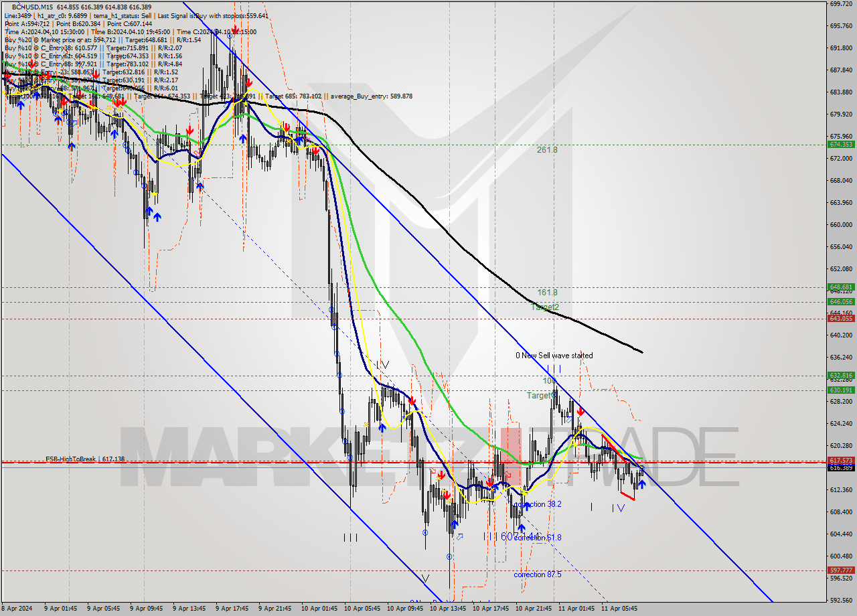Click the 668.040 price axis label
The width and height of the screenshot is (857, 616).
pos(841,181)
